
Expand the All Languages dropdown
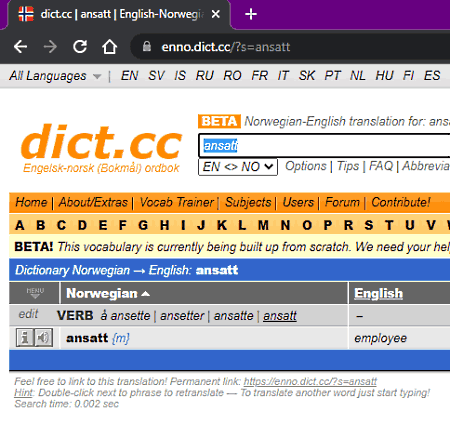pos(55,76)
